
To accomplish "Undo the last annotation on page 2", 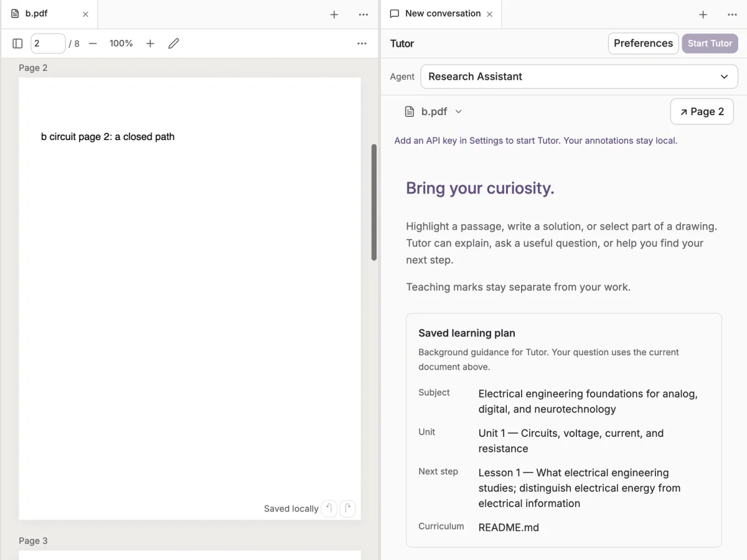I will (x=329, y=508).
